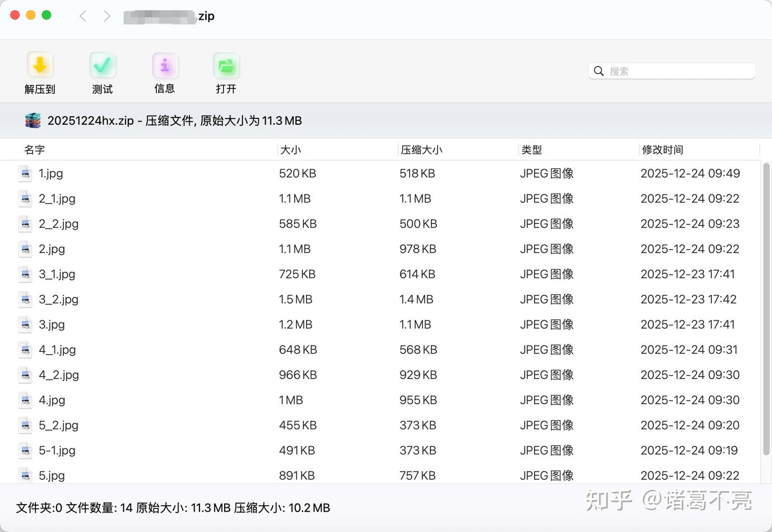
Task: Click the 1.2 MB size cell
Action: 295,325
